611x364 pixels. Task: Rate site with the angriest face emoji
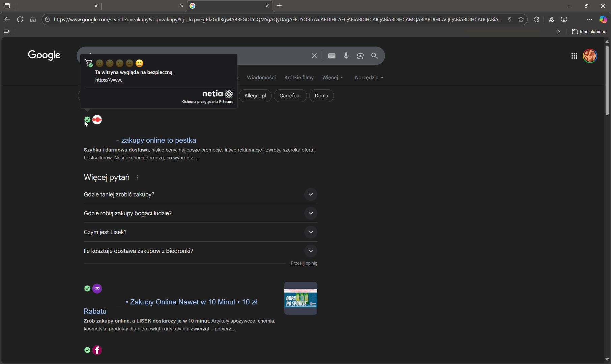click(99, 63)
